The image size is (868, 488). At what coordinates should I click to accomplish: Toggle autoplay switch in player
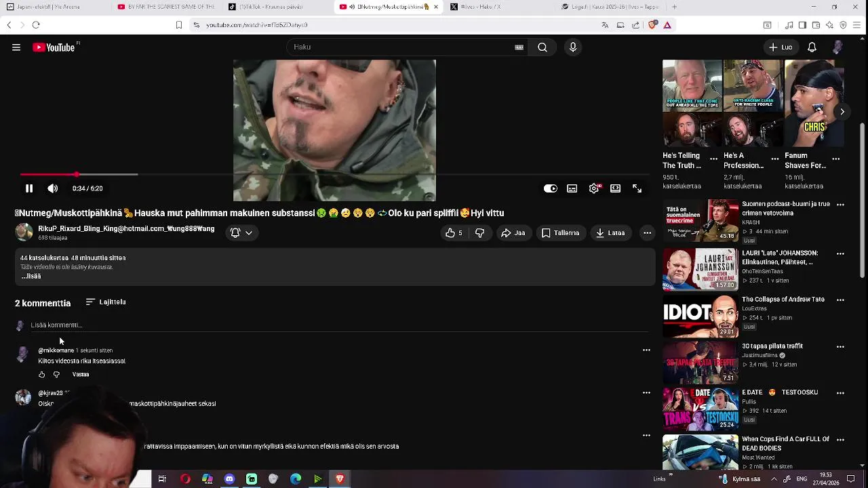(551, 188)
